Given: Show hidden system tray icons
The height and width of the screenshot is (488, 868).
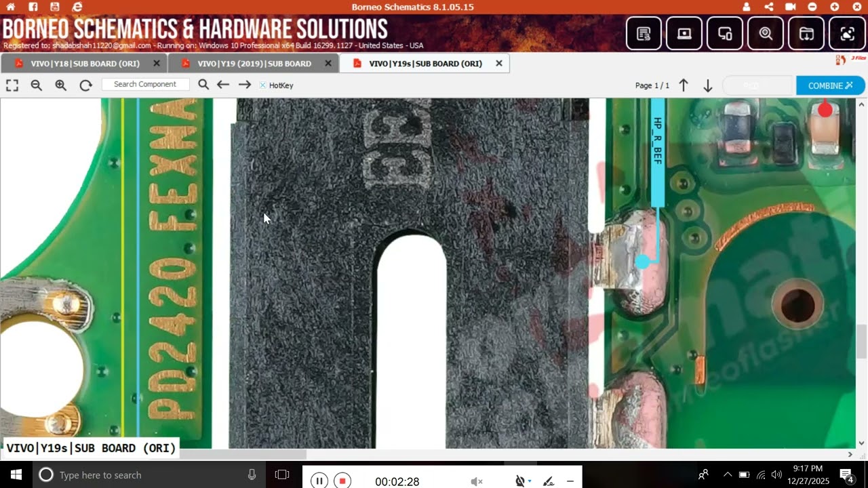Looking at the screenshot, I should tap(727, 474).
